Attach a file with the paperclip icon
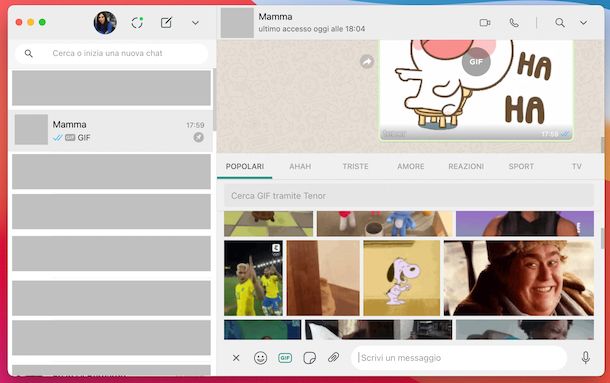The height and width of the screenshot is (383, 610). 333,357
